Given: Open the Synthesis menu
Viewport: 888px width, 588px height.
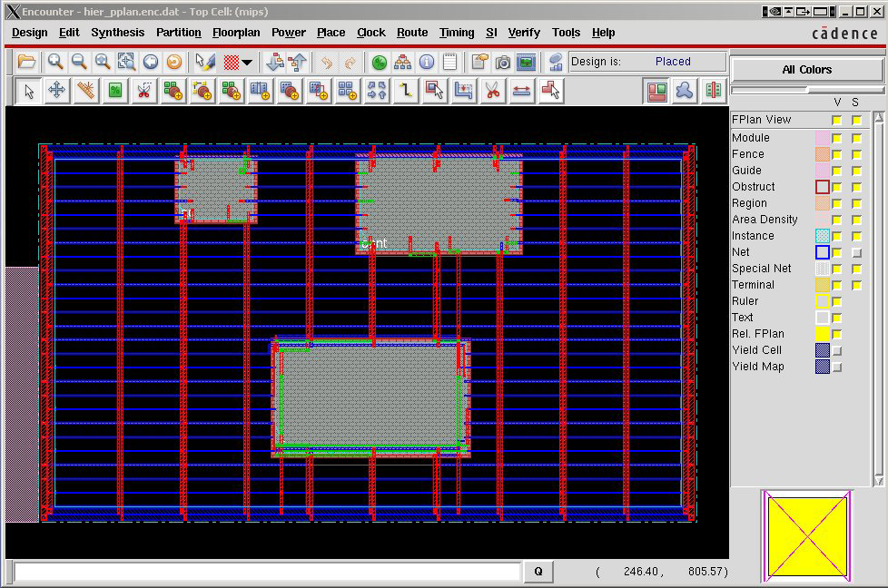Looking at the screenshot, I should click(x=118, y=33).
